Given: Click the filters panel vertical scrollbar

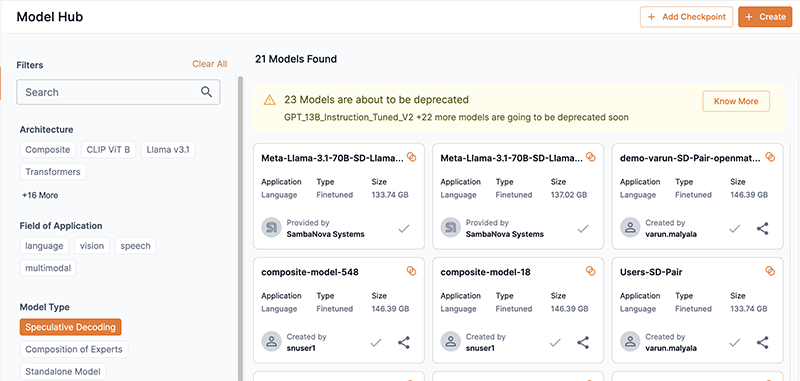Looking at the screenshot, I should point(240,227).
